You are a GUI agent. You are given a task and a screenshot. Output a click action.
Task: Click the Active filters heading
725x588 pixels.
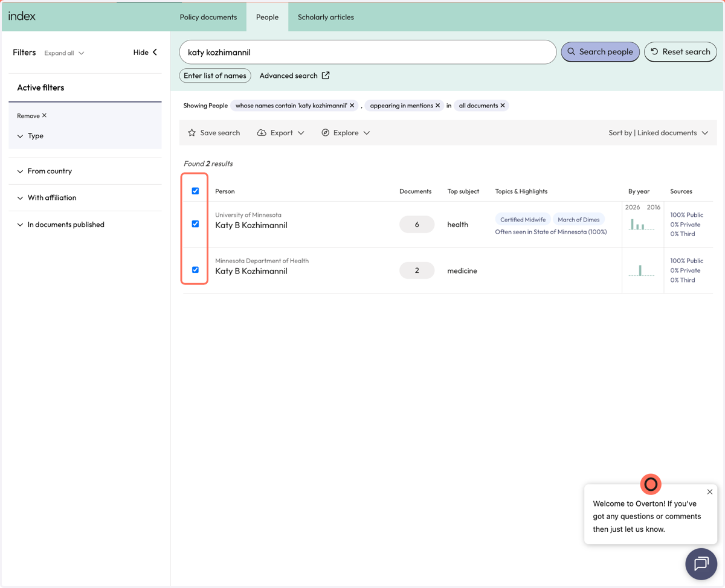coord(40,88)
